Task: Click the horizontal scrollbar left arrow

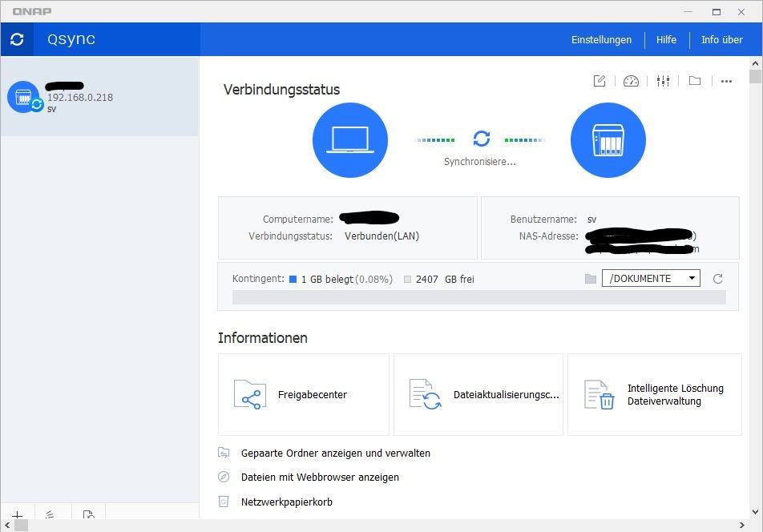Action: pyautogui.click(x=6, y=526)
